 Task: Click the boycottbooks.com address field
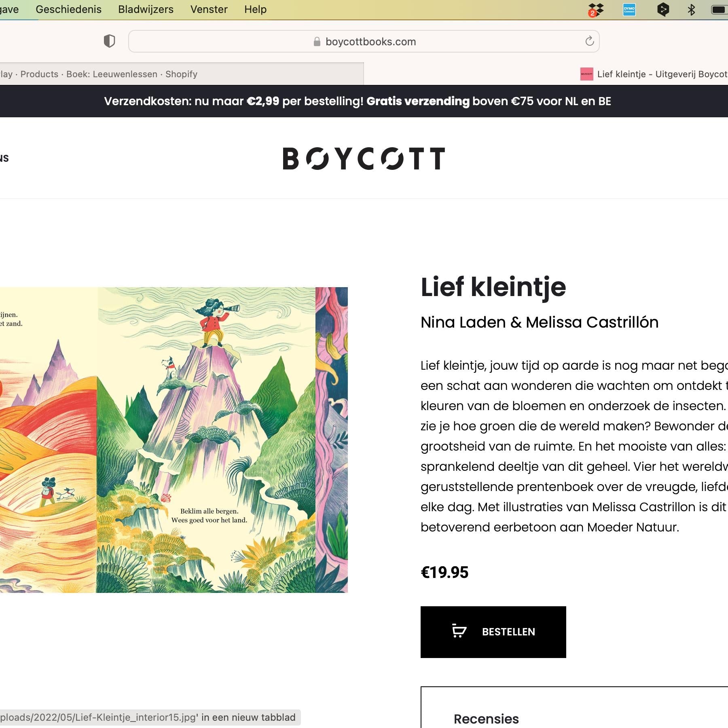pos(370,42)
